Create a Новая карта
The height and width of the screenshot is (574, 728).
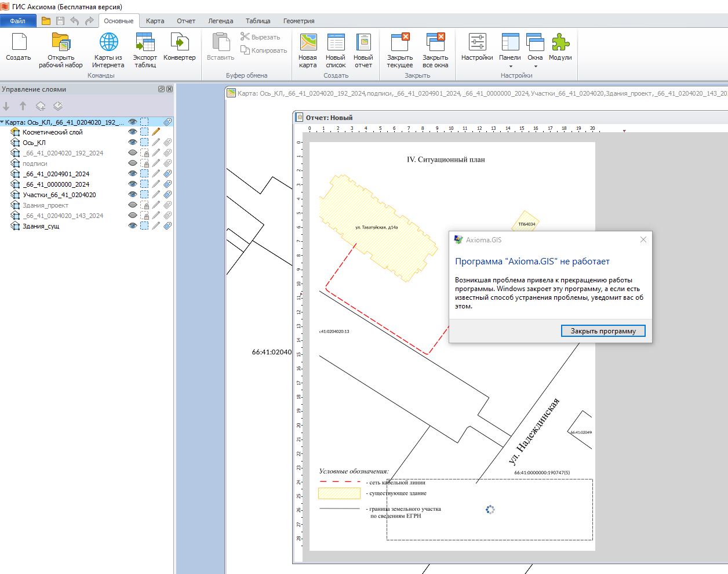click(308, 50)
